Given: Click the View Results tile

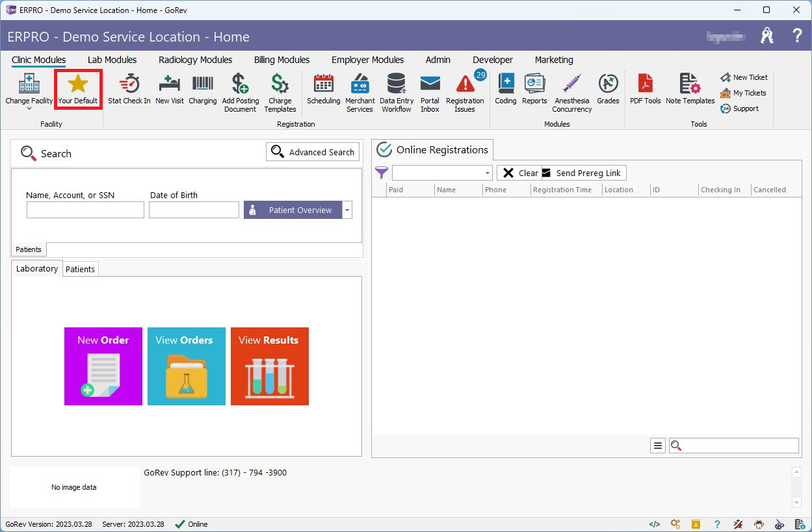Looking at the screenshot, I should [269, 366].
